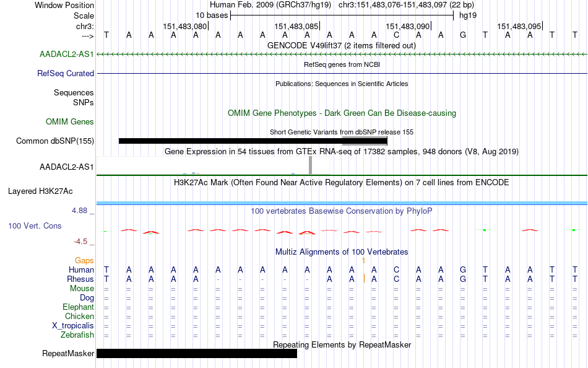This screenshot has width=588, height=368.
Task: Select the Common dbSNP(155) track label
Action: (54, 141)
